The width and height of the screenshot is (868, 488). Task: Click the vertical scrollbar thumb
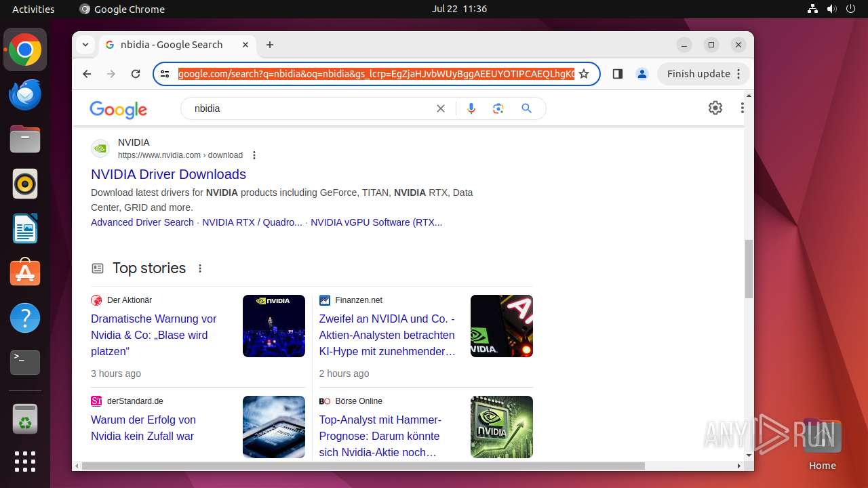(x=749, y=268)
